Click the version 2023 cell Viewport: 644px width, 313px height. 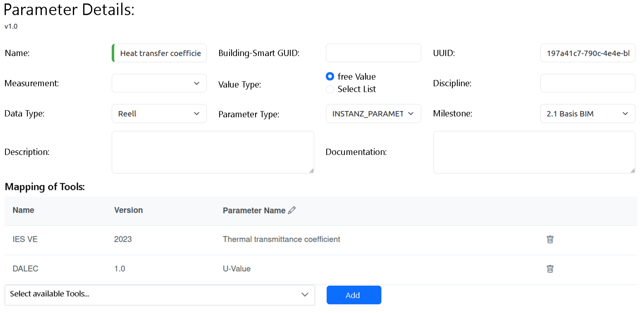(123, 239)
